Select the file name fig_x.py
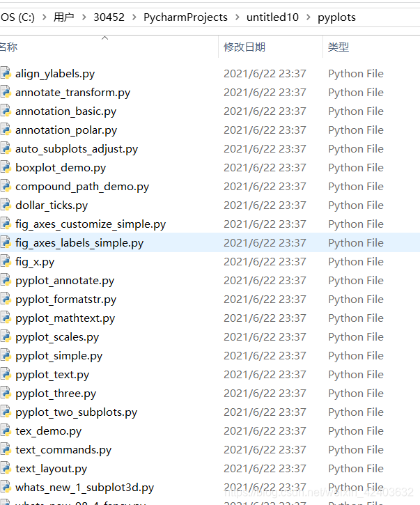This screenshot has width=420, height=505. tap(35, 262)
